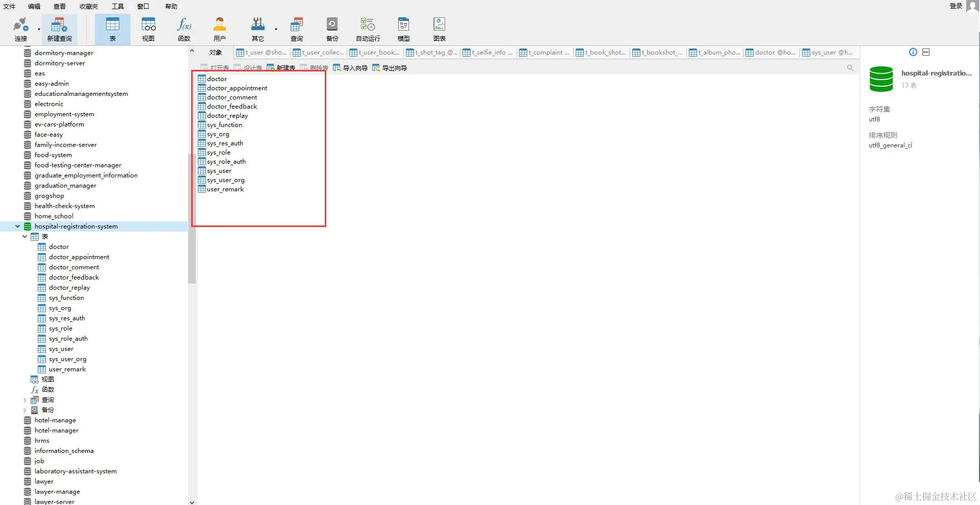Switch to the t_selfie_info tab
The height and width of the screenshot is (505, 980).
tap(488, 53)
